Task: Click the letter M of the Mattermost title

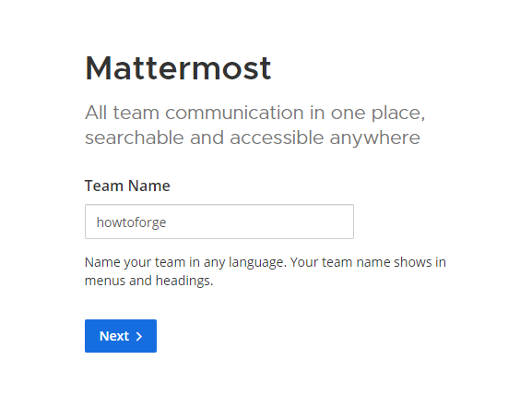Action: click(x=99, y=68)
